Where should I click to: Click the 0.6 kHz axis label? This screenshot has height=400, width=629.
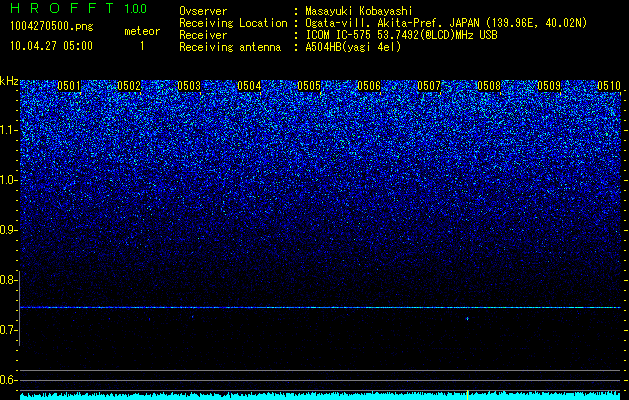(x=8, y=380)
